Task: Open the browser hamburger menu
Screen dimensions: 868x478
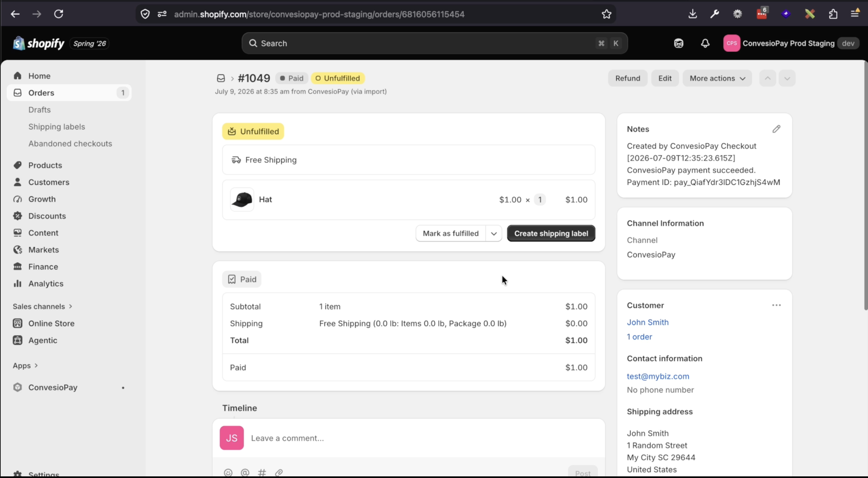Action: [855, 14]
